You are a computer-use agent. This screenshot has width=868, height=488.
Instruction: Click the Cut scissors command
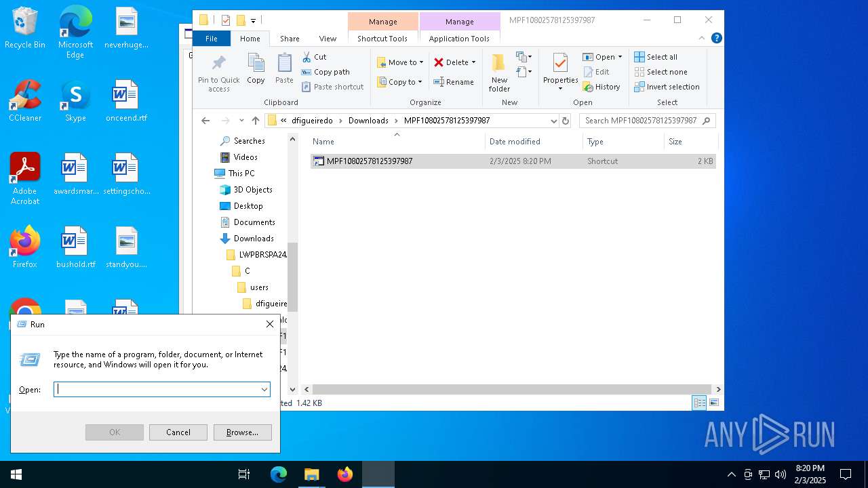[x=315, y=57]
